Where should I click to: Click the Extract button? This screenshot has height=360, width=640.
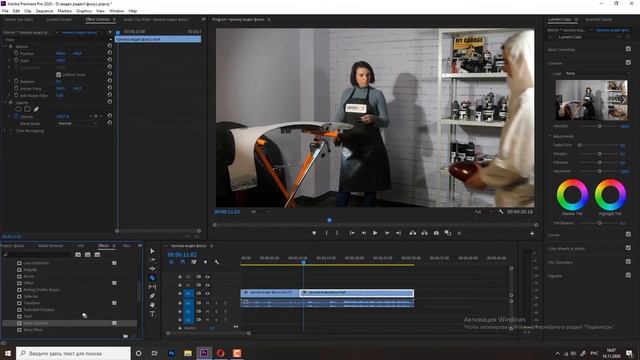tap(424, 233)
